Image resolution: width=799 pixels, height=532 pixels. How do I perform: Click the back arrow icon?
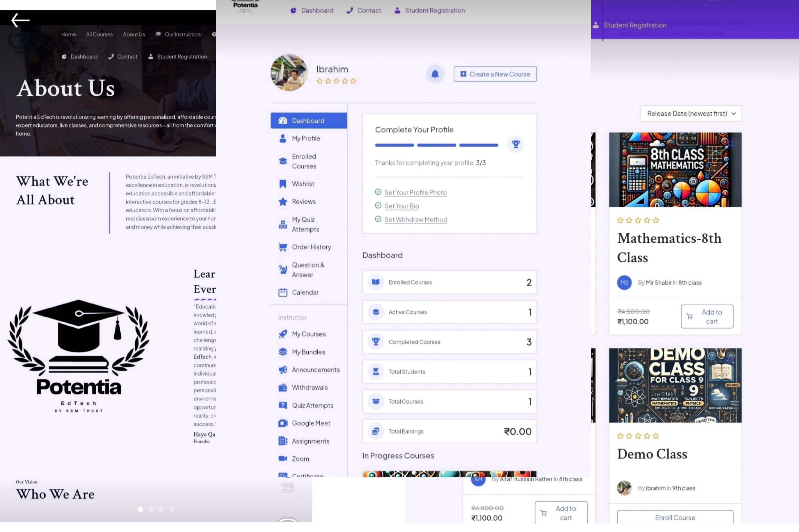[20, 20]
